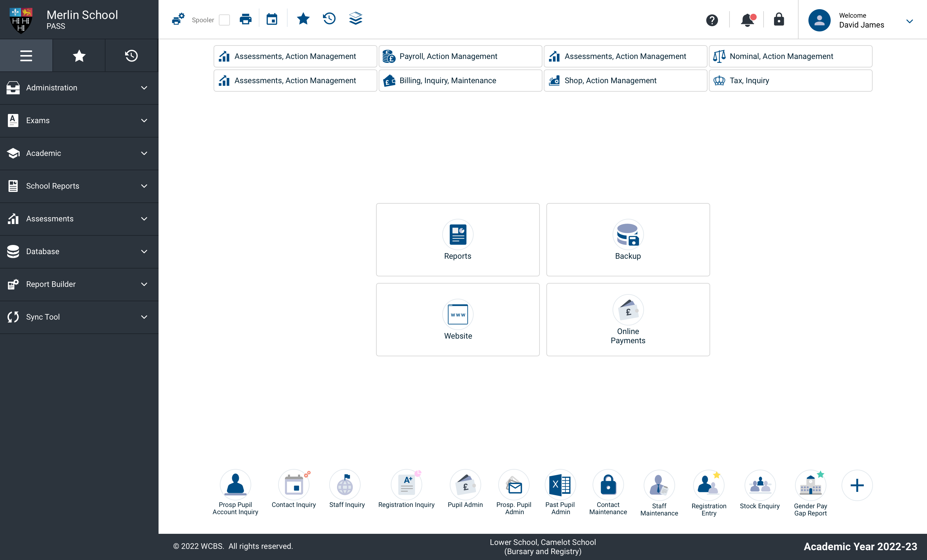
Task: Open Past Pupil Admin shortcut
Action: click(560, 485)
